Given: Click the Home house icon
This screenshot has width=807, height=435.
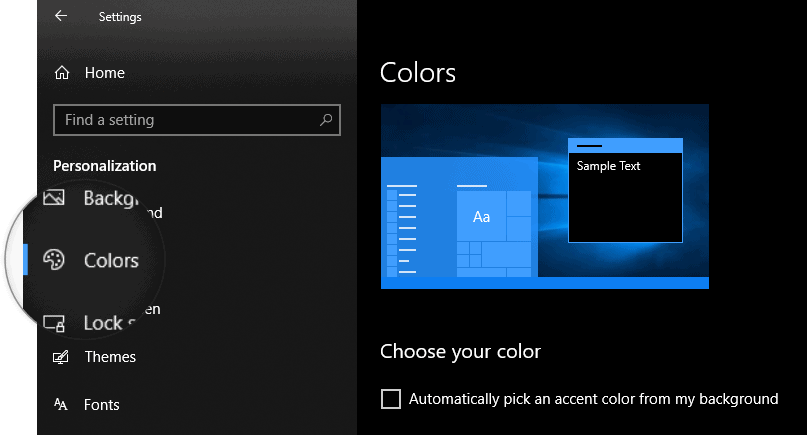Looking at the screenshot, I should click(62, 73).
